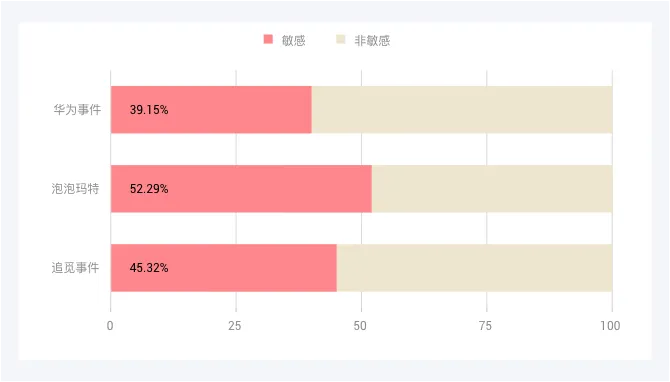Click the pink 敏感 legend swatch
The width and height of the screenshot is (670, 382).
click(x=268, y=39)
